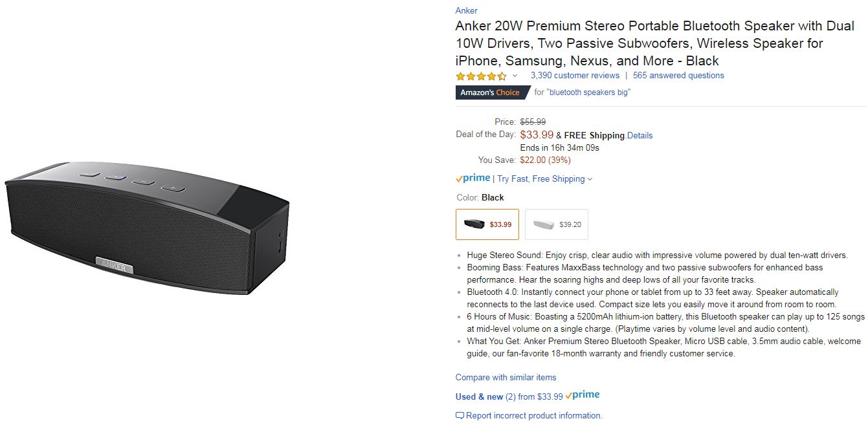Select the Black color swatch at $33.99
Screen dimensions: 868x423
click(487, 224)
